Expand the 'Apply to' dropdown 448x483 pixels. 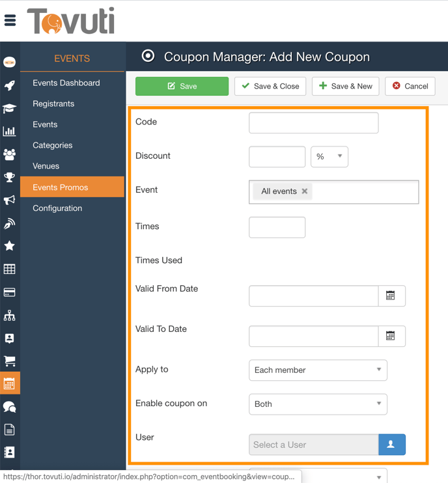coord(318,370)
